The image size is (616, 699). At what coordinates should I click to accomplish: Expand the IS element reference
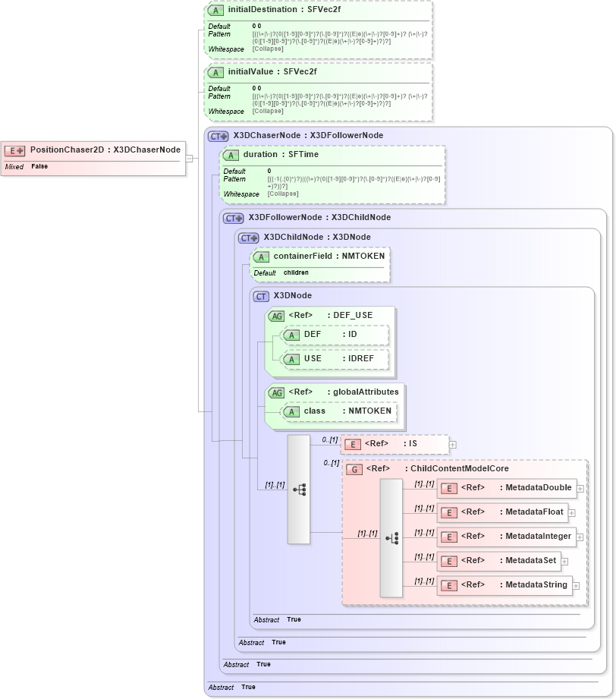pos(452,445)
